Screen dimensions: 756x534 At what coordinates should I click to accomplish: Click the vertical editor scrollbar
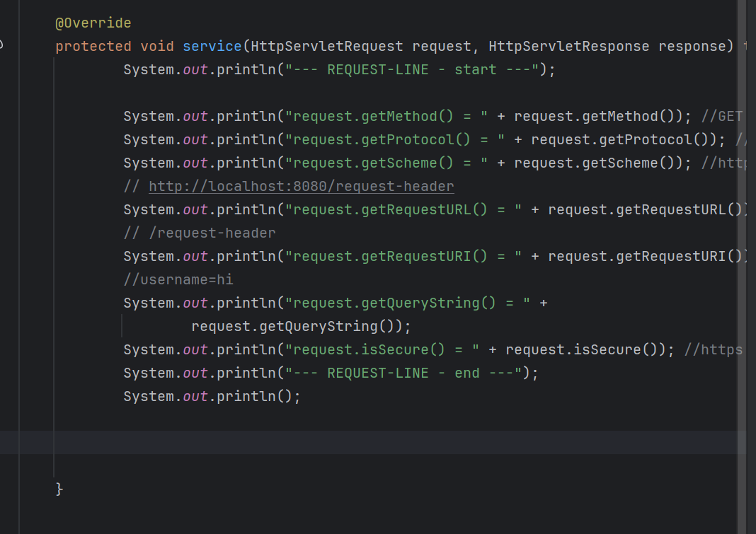click(x=742, y=267)
